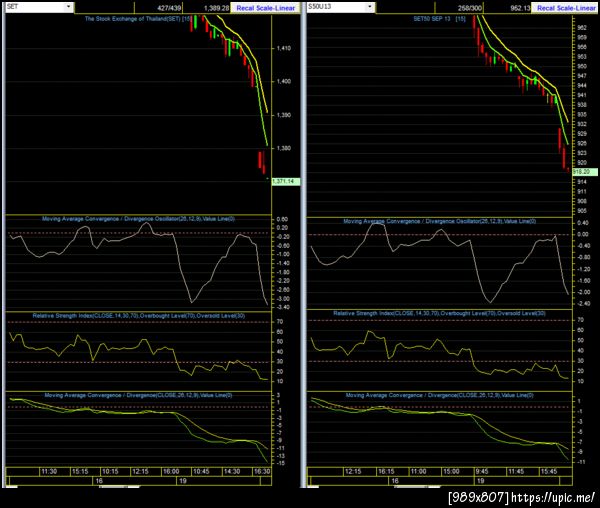This screenshot has height=508, width=600.
Task: Click the 10:15 time axis label
Action: 110,471
